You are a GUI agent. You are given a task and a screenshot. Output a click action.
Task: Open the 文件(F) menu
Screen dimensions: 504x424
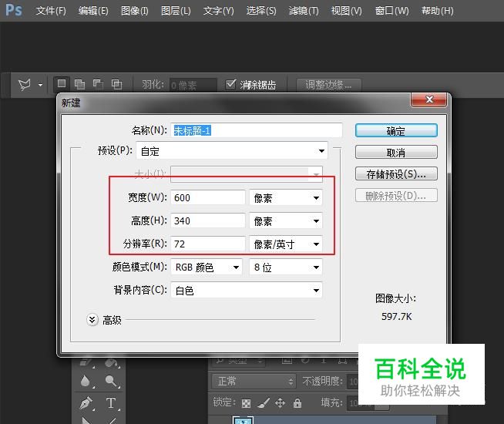coord(51,11)
